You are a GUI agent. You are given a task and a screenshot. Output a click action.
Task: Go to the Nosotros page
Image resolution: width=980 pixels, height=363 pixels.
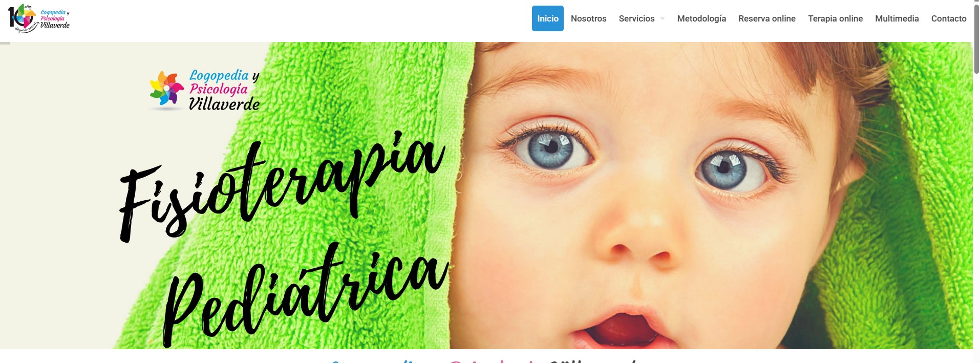tap(588, 18)
